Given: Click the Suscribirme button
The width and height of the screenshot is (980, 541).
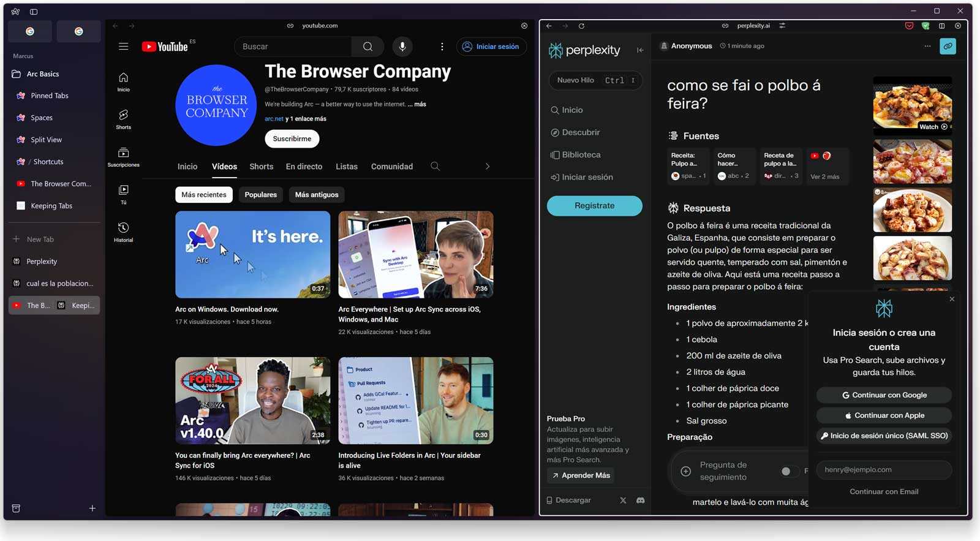Looking at the screenshot, I should click(x=292, y=139).
